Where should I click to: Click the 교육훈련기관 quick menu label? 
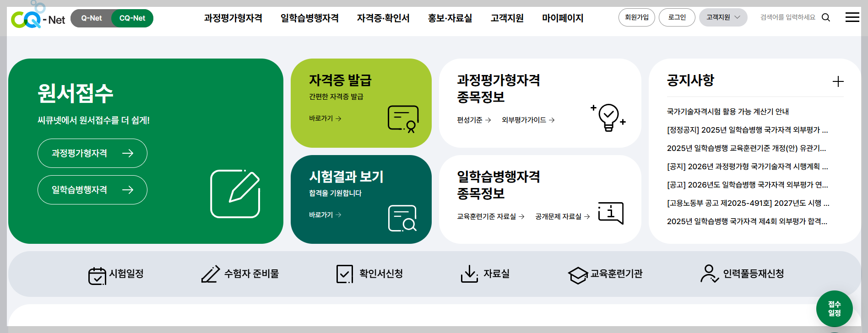(x=616, y=274)
